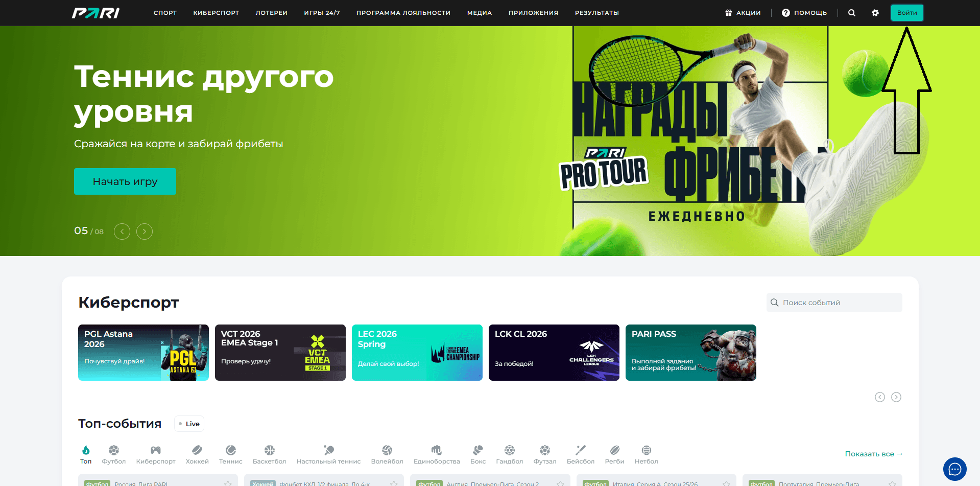Favorite the Италия Серия А event star
The height and width of the screenshot is (486, 980).
[x=726, y=483]
